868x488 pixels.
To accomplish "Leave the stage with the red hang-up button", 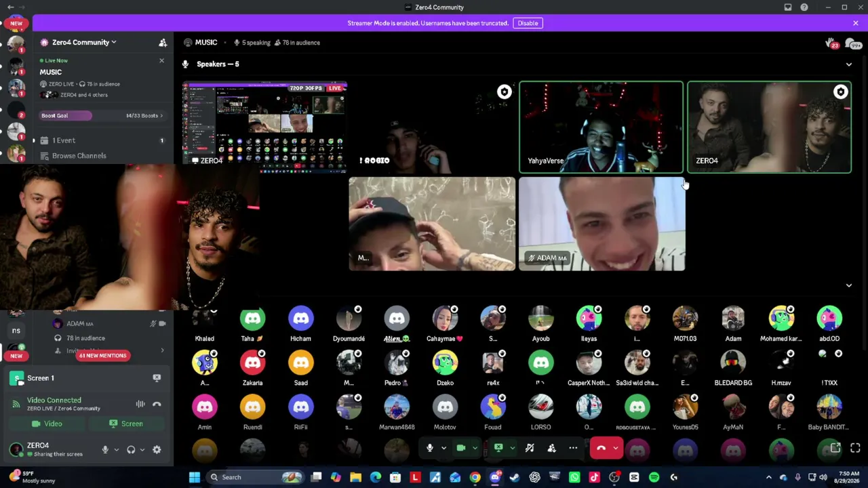I will tap(601, 447).
